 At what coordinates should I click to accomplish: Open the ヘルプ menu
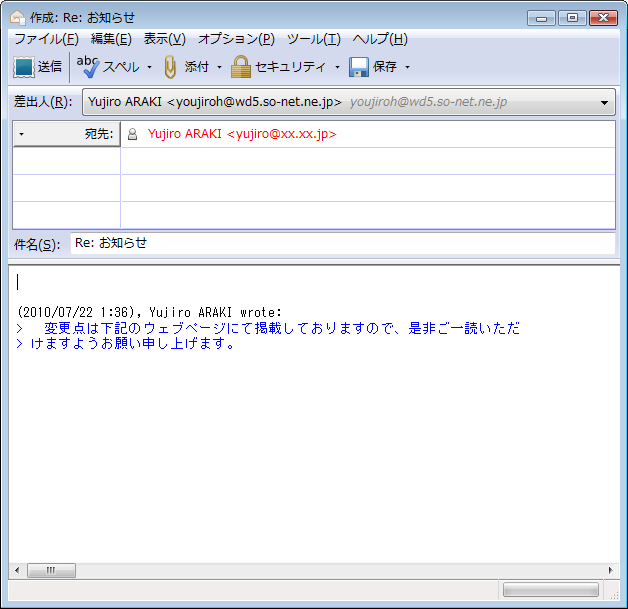coord(380,39)
